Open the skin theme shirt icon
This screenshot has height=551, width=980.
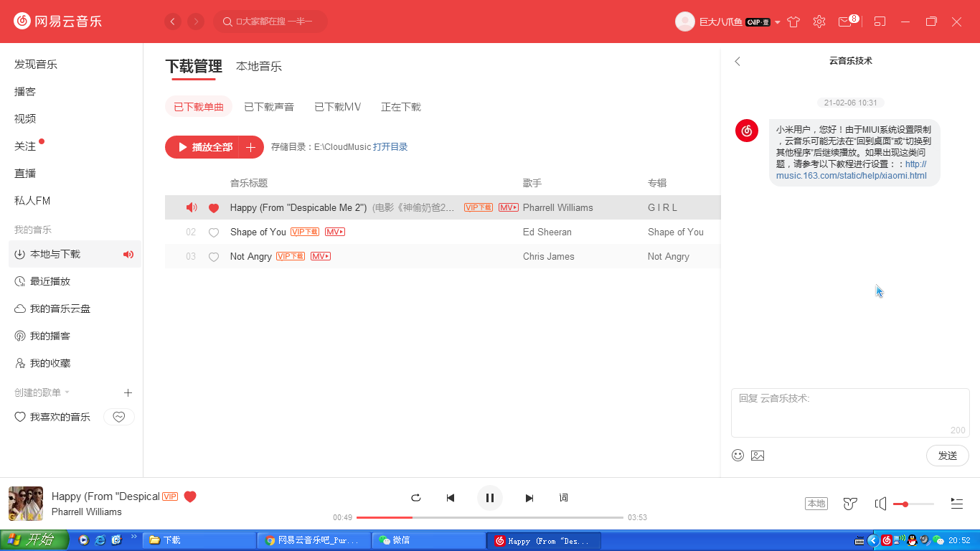coord(793,22)
